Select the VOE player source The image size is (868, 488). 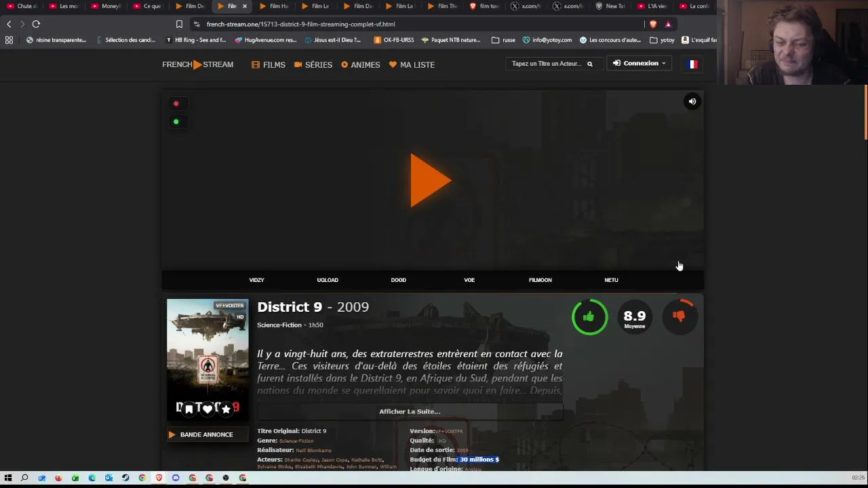[x=469, y=280]
